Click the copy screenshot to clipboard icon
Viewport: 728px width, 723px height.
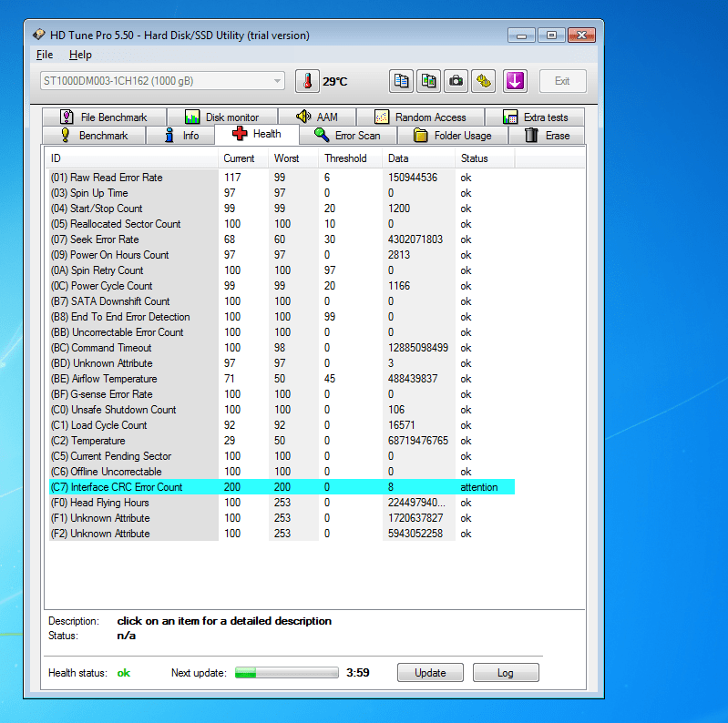[x=428, y=81]
